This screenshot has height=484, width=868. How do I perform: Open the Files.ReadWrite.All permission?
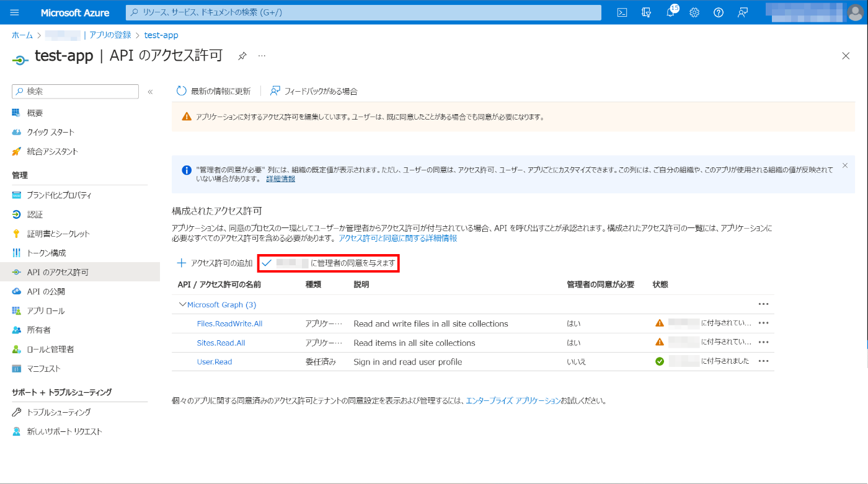coord(229,323)
